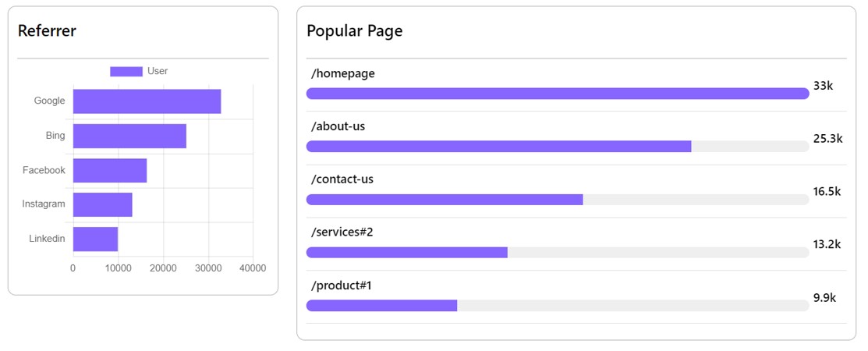Screen dimensions: 868x351
Task: Select the Google bar in Referrer chart
Action: click(x=147, y=101)
